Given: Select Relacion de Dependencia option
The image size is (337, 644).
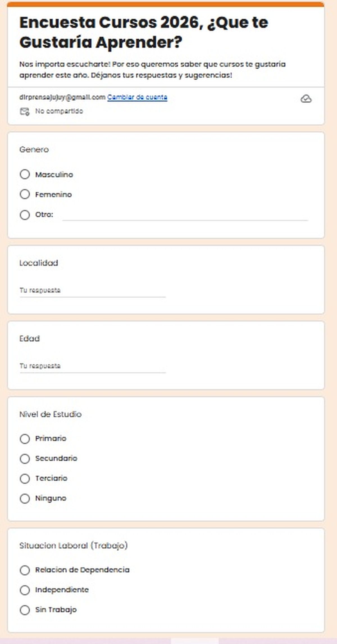Looking at the screenshot, I should 25,570.
